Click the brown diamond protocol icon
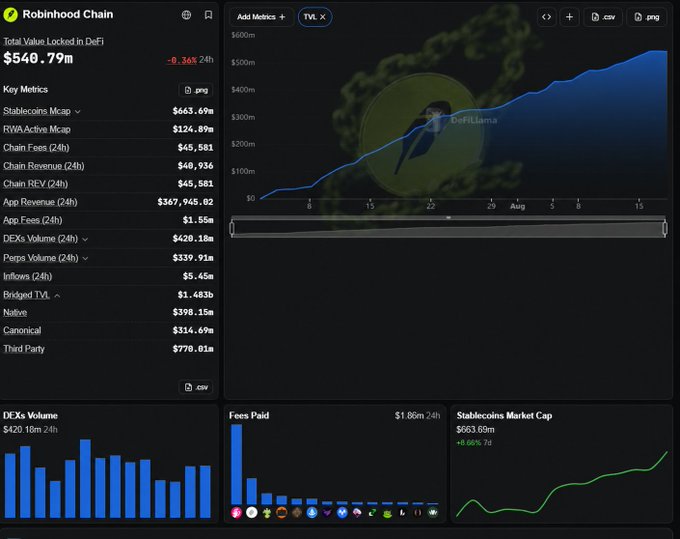680x539 pixels. click(x=297, y=513)
